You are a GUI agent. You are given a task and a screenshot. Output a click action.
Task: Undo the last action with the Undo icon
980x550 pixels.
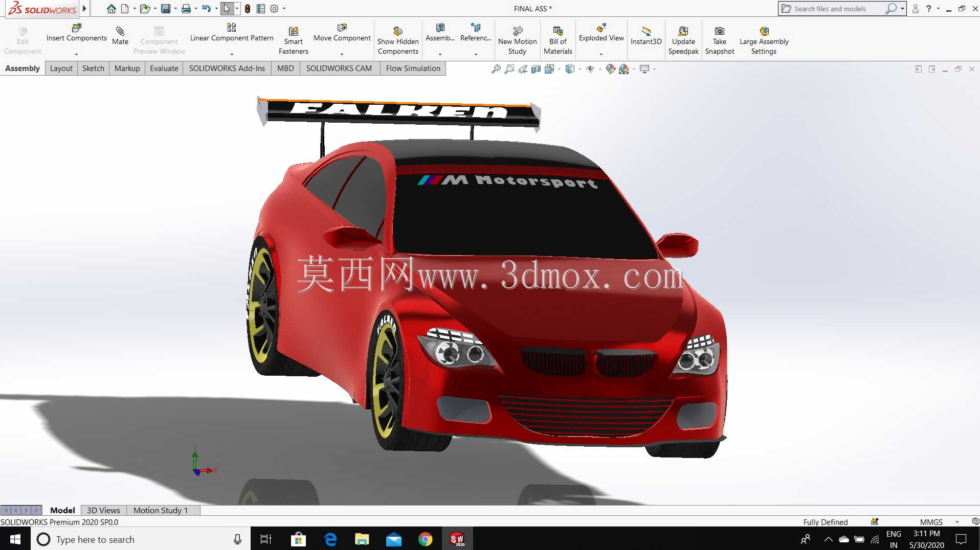(206, 9)
